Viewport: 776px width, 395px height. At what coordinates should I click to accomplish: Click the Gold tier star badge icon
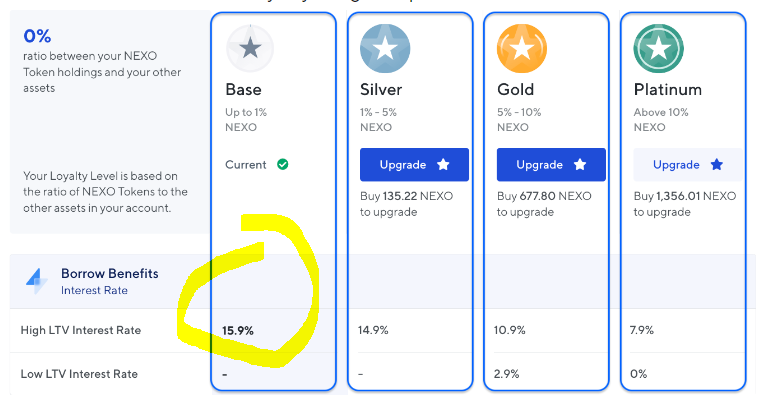click(522, 49)
